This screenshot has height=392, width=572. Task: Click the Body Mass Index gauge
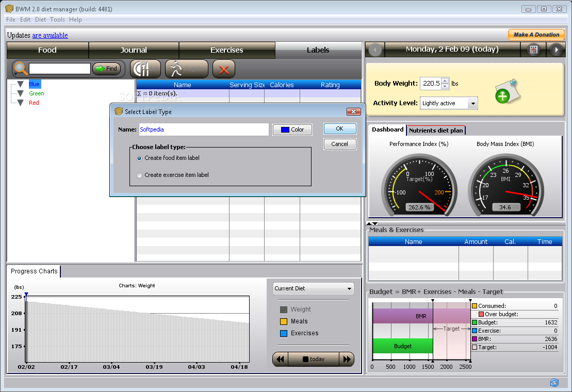[x=505, y=185]
